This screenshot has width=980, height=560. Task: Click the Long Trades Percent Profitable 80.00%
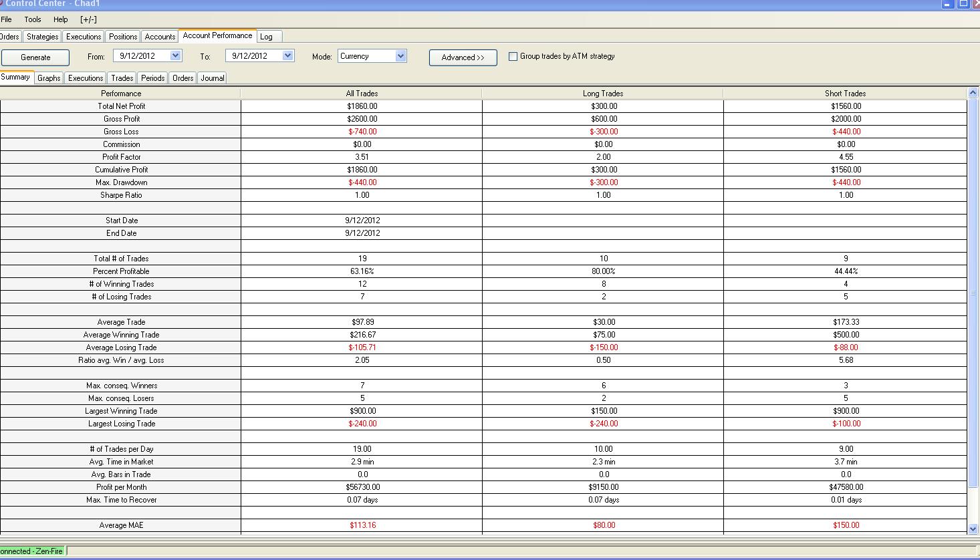click(x=603, y=271)
